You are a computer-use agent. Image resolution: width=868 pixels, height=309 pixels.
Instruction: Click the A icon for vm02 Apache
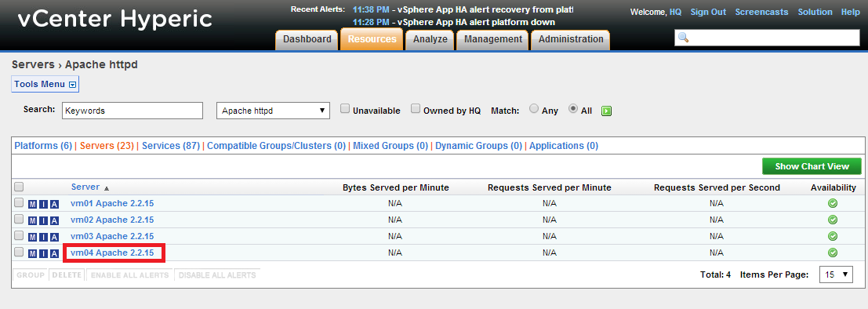coord(53,220)
